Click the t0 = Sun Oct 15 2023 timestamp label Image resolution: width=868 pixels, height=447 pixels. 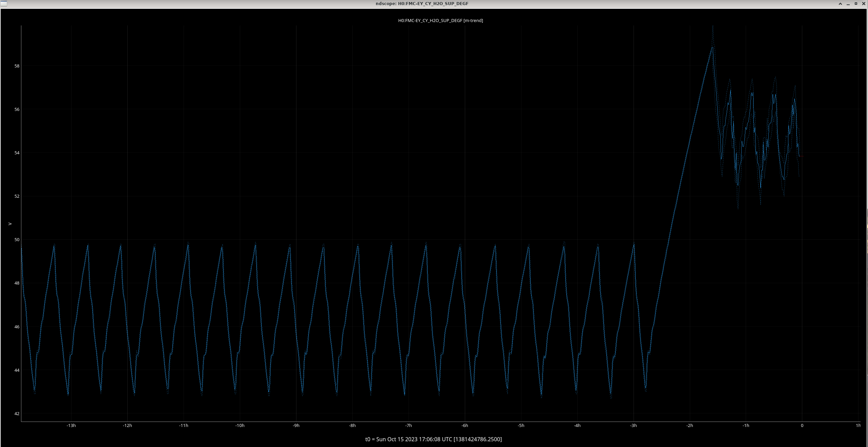pyautogui.click(x=433, y=439)
